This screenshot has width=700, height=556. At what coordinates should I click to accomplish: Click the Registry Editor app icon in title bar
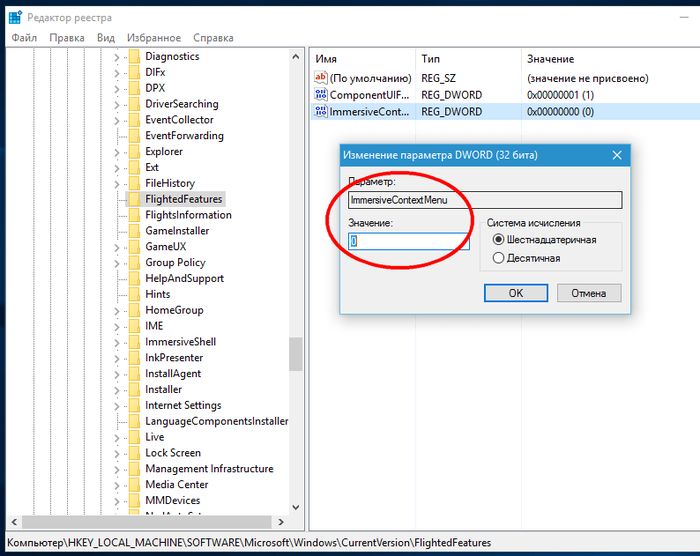point(14,17)
